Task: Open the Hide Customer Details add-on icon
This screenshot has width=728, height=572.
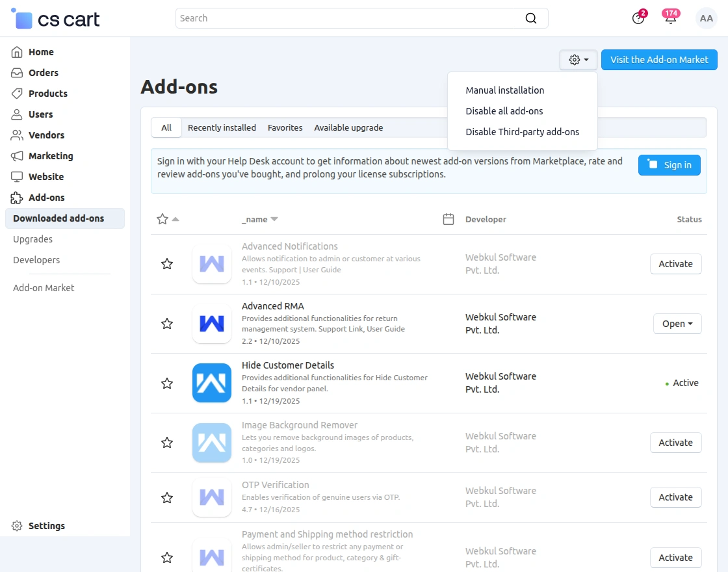Action: (212, 383)
